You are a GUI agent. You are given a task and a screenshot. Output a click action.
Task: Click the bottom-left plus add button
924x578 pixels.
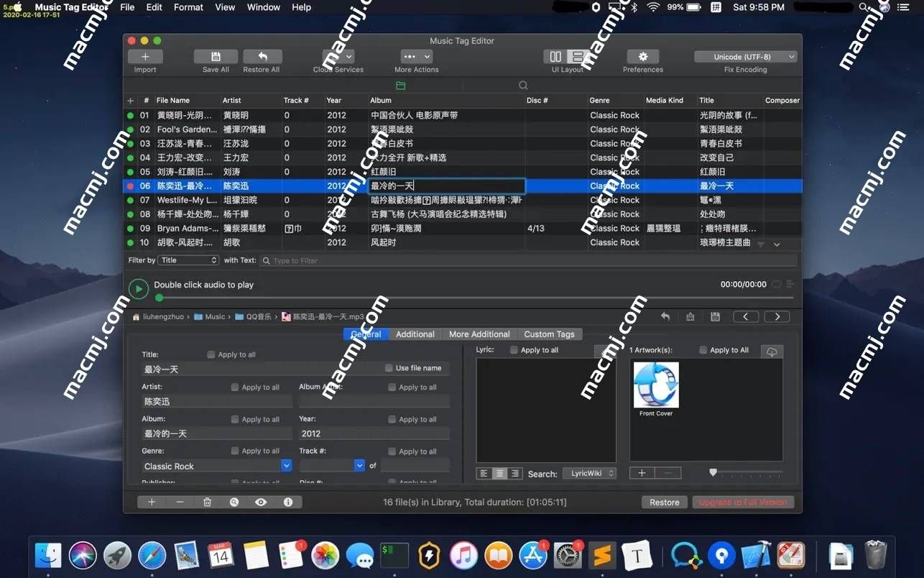pos(152,502)
